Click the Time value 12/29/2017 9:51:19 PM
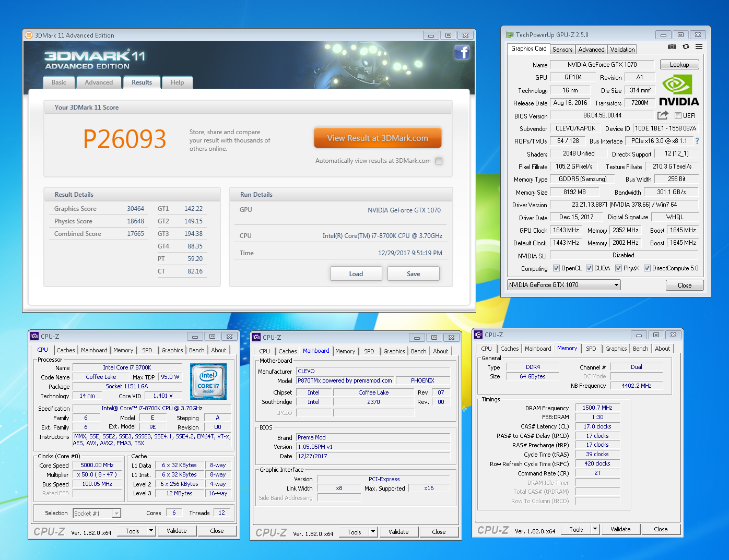729x560 pixels. click(x=410, y=253)
